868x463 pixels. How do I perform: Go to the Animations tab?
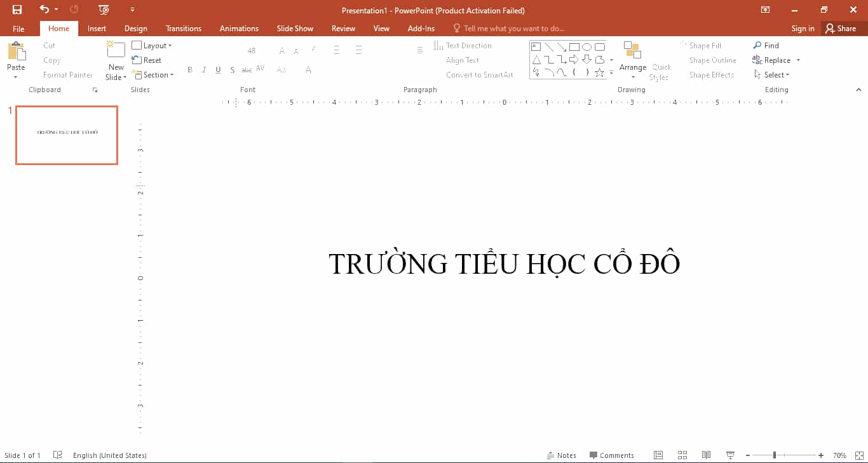click(239, 29)
